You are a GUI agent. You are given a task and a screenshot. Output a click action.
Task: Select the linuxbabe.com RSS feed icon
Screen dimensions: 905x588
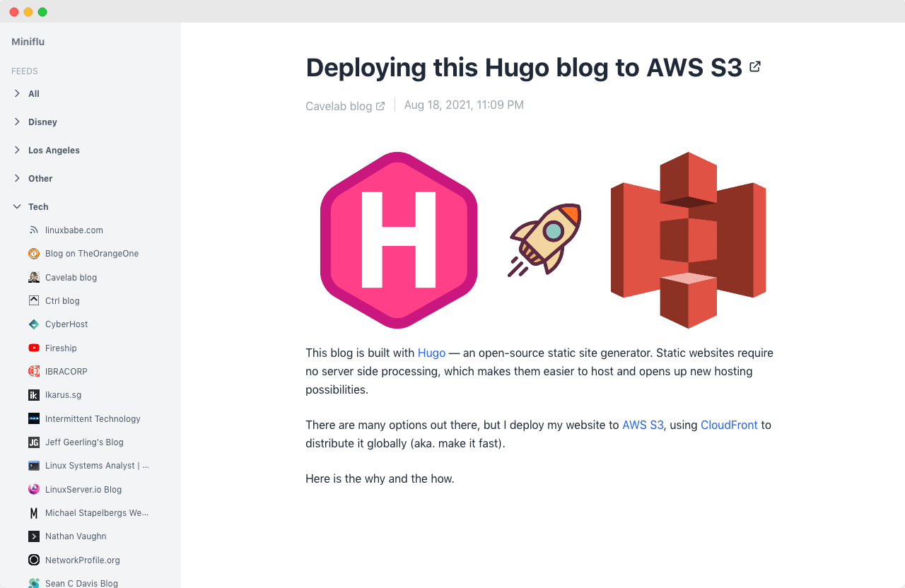(x=34, y=230)
